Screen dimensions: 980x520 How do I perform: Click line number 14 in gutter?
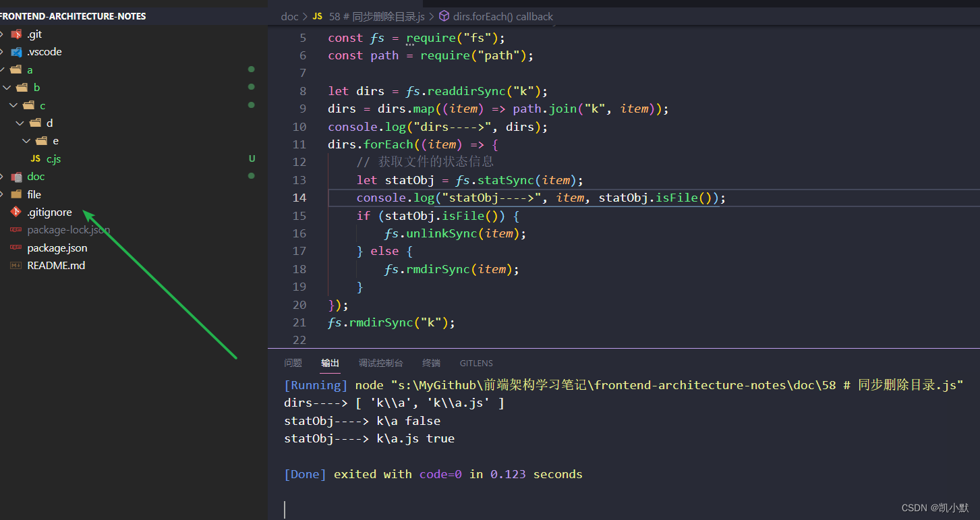[x=299, y=198]
